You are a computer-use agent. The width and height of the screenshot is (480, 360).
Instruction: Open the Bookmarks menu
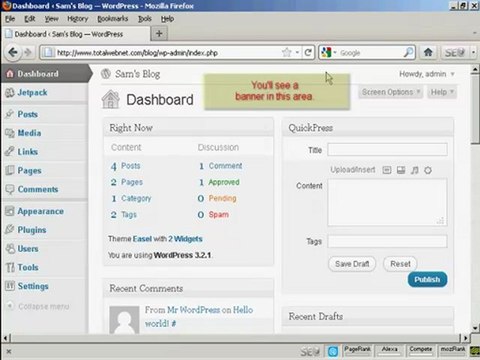click(x=113, y=19)
